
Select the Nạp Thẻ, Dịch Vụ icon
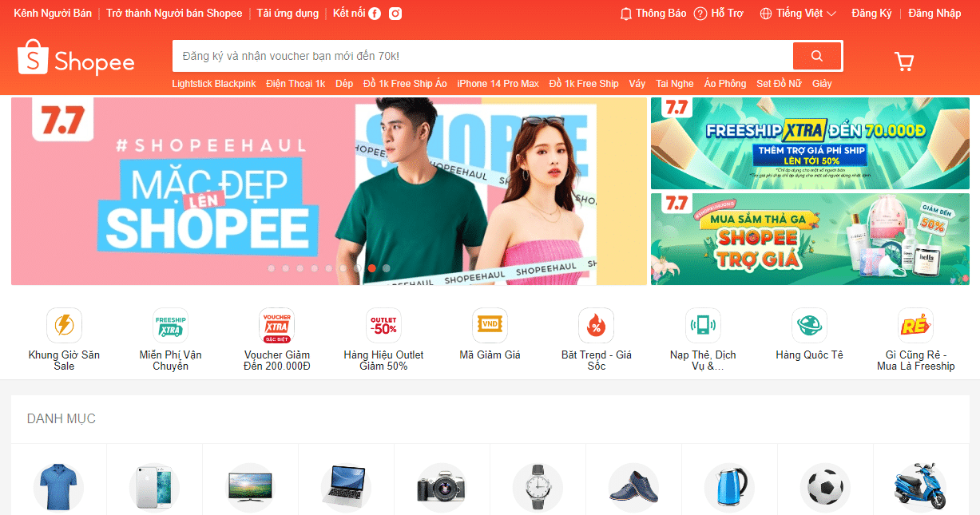click(703, 325)
